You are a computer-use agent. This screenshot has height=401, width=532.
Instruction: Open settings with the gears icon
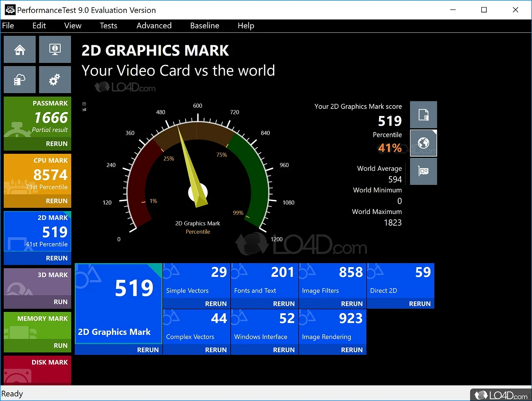pyautogui.click(x=55, y=79)
